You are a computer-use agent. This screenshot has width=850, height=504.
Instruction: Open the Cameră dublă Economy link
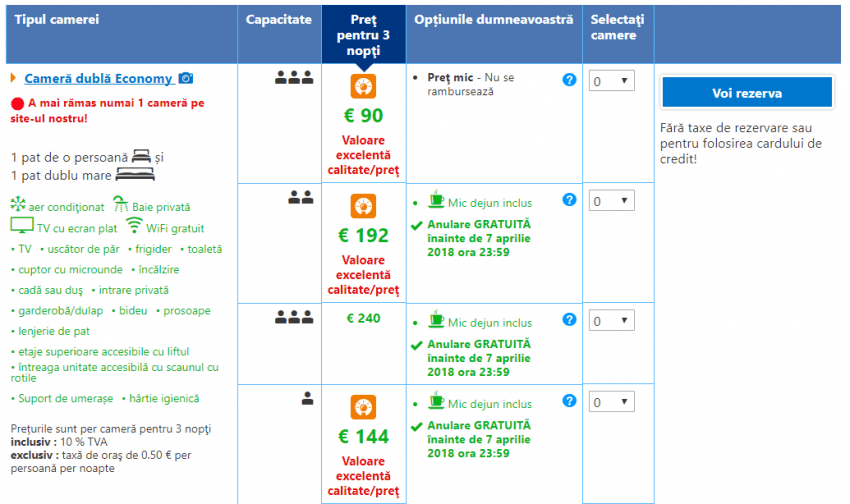99,78
